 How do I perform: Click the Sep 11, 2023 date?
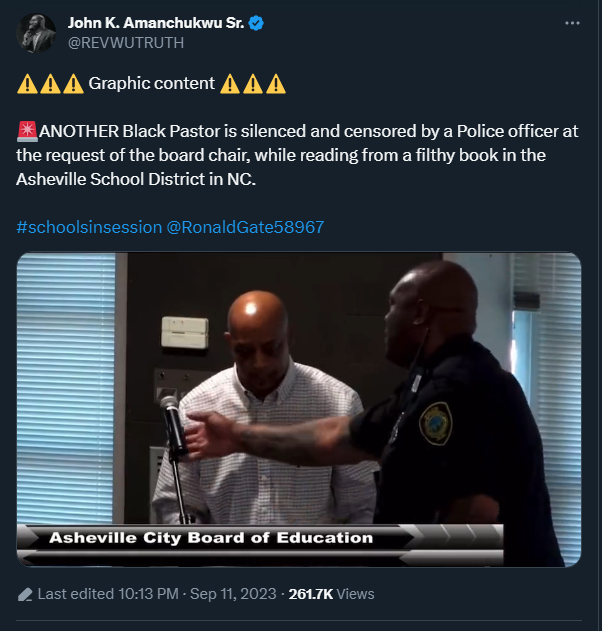click(233, 594)
